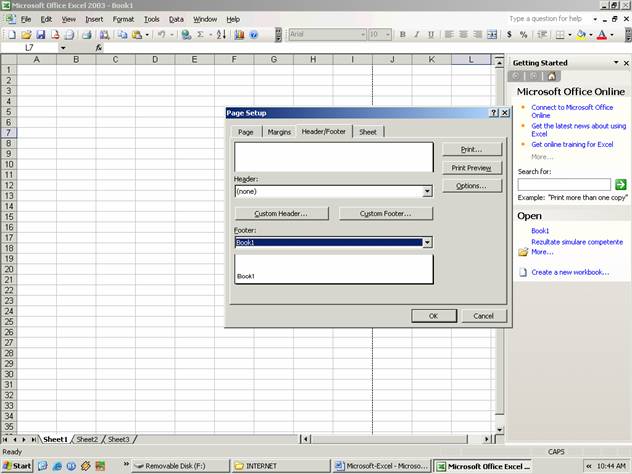Toggle Align Right
This screenshot has width=632, height=474.
[x=477, y=35]
